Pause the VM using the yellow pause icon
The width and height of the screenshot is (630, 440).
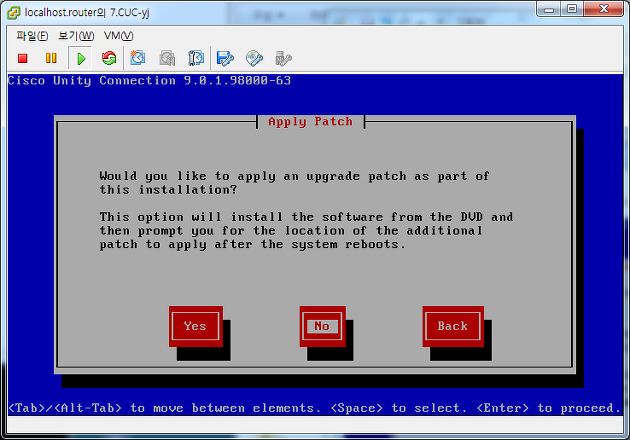51,58
